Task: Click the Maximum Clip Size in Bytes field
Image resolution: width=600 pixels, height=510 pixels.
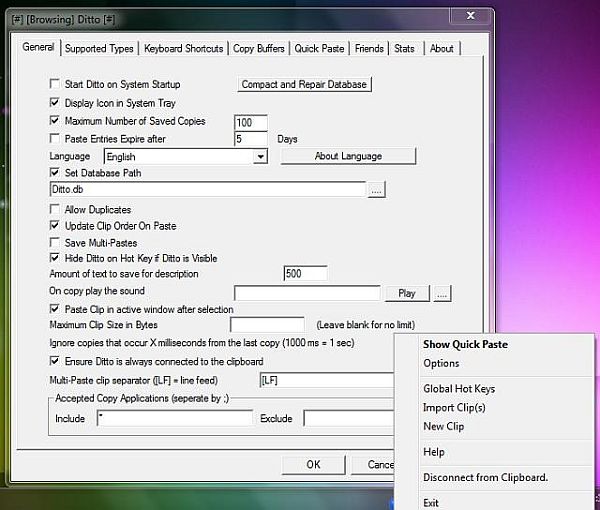Action: point(267,325)
